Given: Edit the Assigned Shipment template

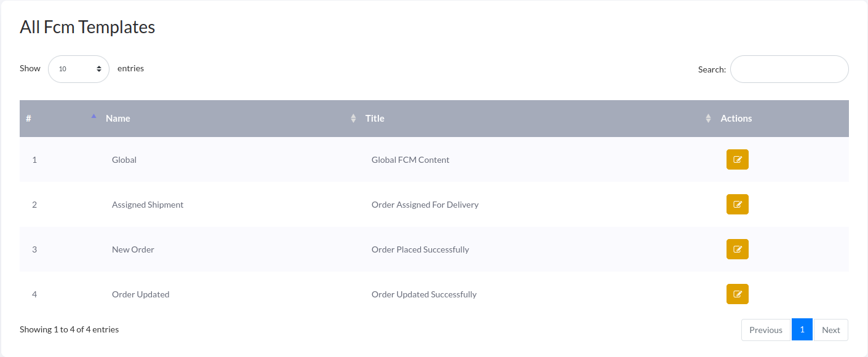Looking at the screenshot, I should tap(737, 205).
